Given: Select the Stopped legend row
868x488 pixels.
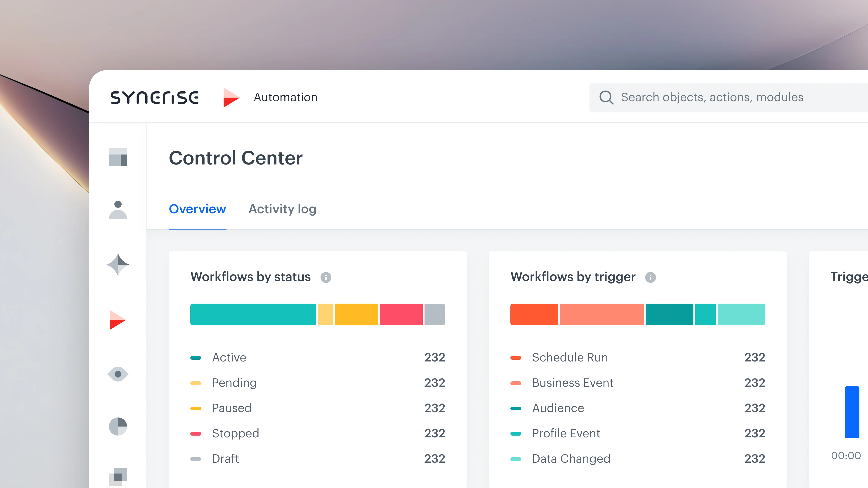Looking at the screenshot, I should [318, 434].
